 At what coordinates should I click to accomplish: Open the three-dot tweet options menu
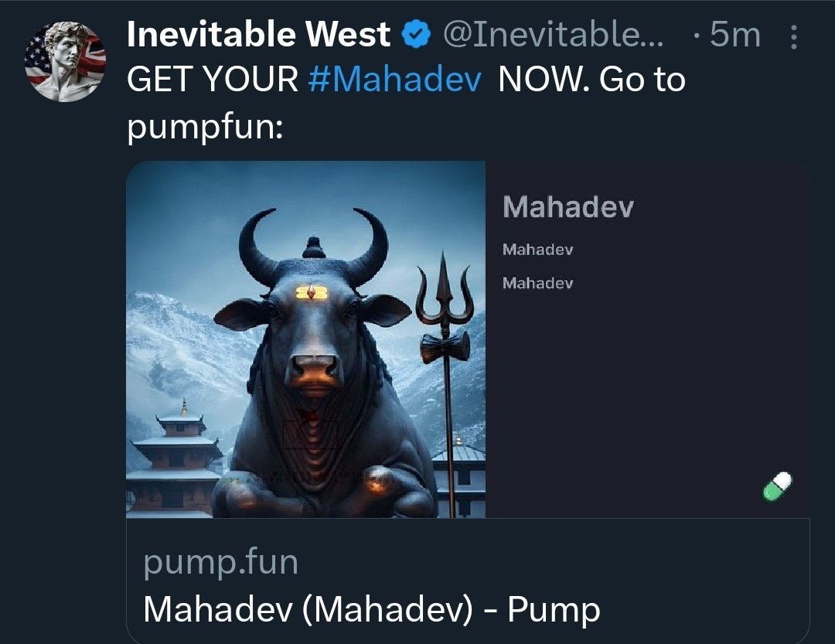[x=793, y=37]
